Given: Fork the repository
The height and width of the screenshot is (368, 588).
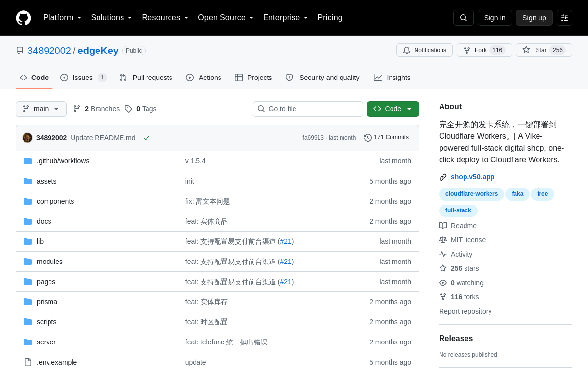Looking at the screenshot, I should tap(484, 50).
